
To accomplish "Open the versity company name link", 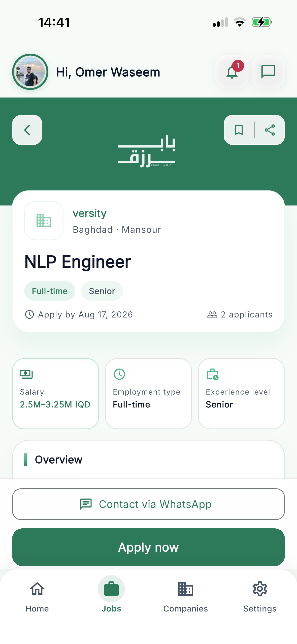I will click(x=90, y=213).
